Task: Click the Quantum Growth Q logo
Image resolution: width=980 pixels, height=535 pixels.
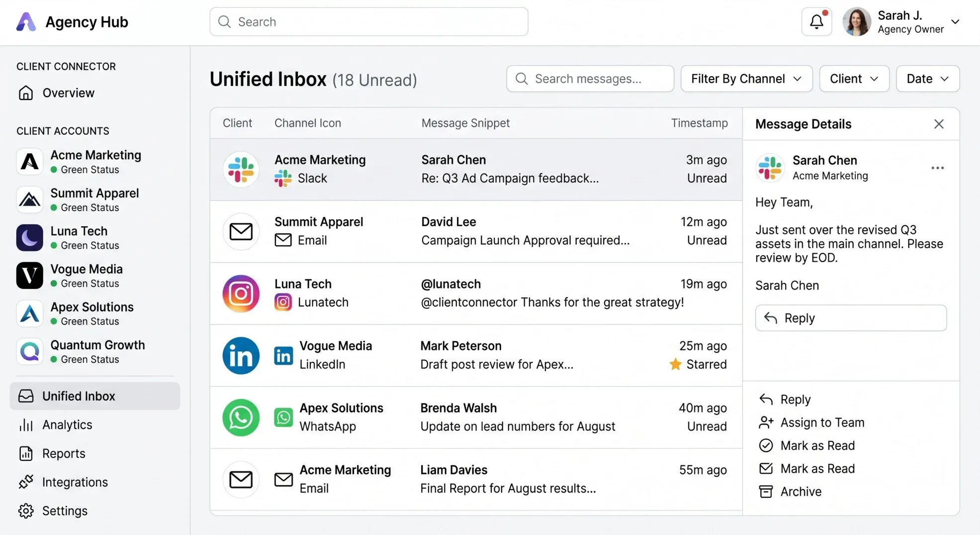Action: click(x=30, y=351)
